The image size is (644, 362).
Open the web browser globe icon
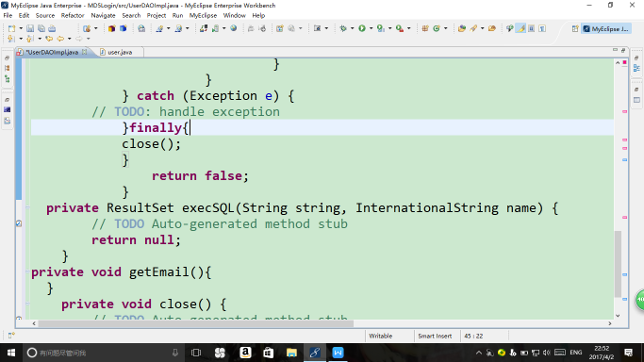pyautogui.click(x=234, y=28)
